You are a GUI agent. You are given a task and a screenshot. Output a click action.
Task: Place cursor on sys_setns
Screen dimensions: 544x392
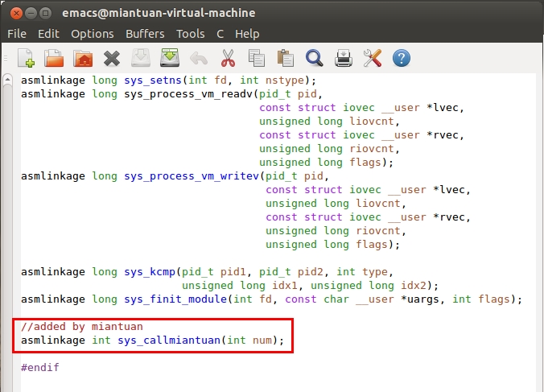point(153,80)
